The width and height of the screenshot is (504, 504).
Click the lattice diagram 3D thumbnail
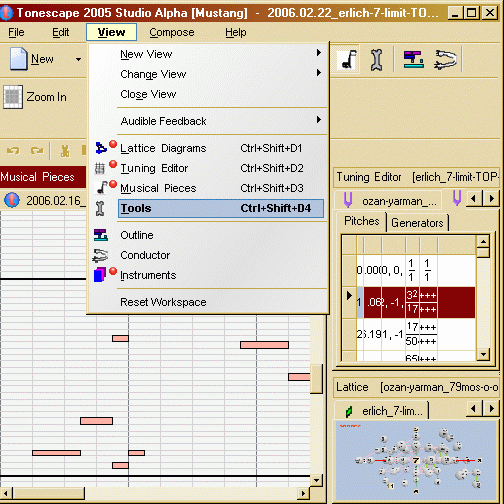[x=417, y=460]
